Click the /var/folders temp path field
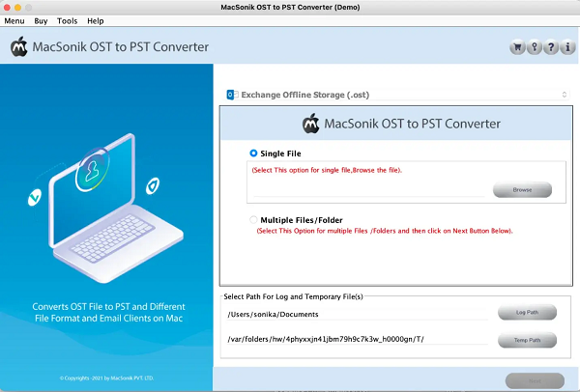 (358, 339)
